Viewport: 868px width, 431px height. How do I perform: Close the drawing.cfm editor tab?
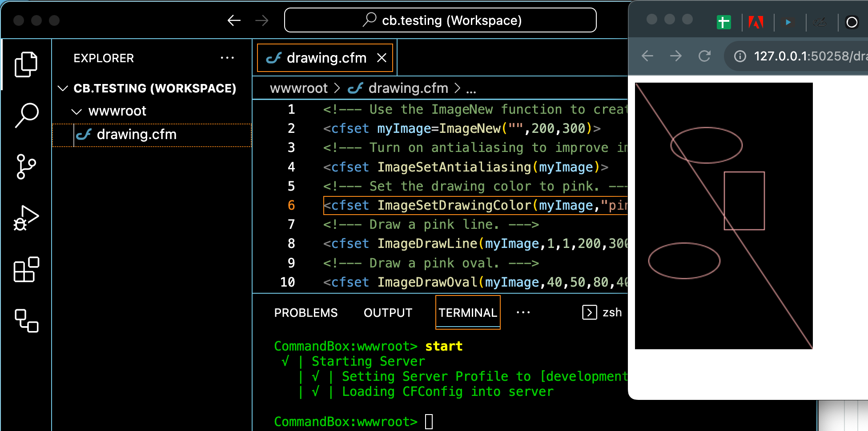(x=382, y=58)
